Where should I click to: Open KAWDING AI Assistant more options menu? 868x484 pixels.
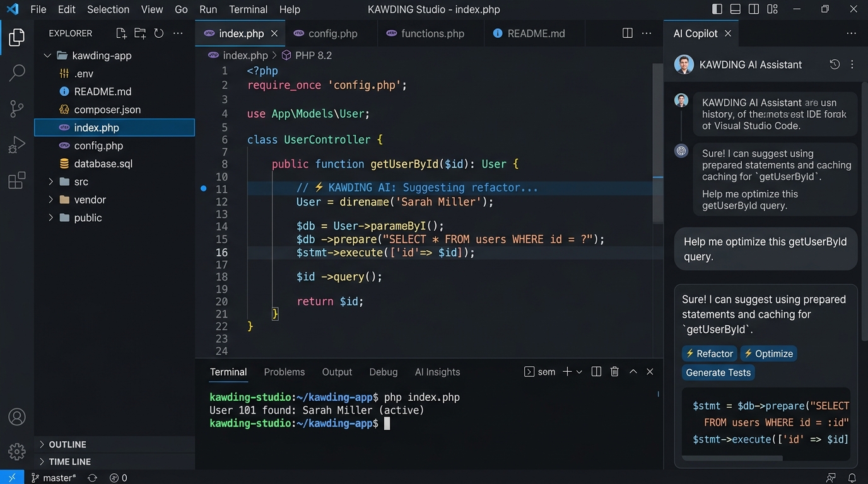pos(852,64)
